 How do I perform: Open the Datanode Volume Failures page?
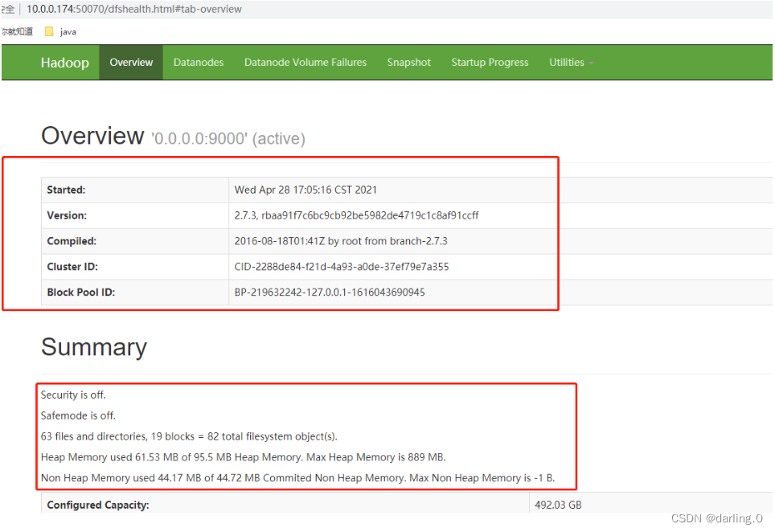click(x=305, y=62)
